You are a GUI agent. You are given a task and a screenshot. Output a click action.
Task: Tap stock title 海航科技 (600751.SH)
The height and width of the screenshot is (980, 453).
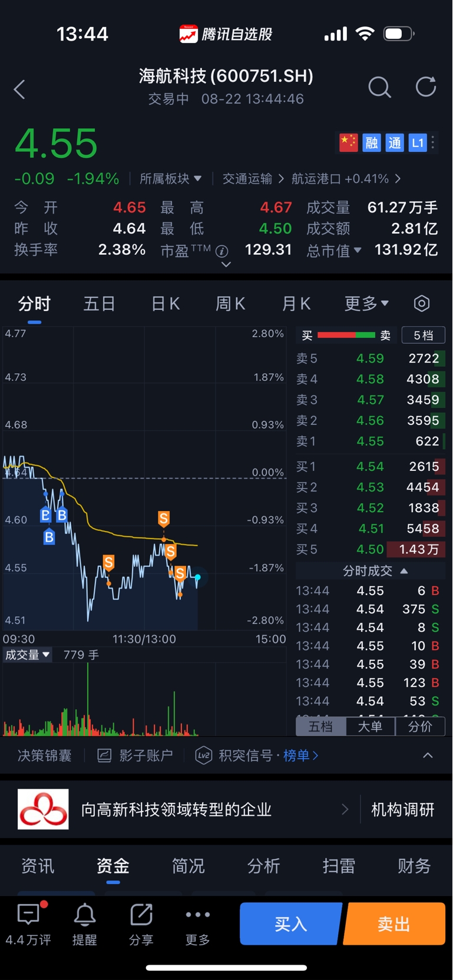click(x=226, y=76)
